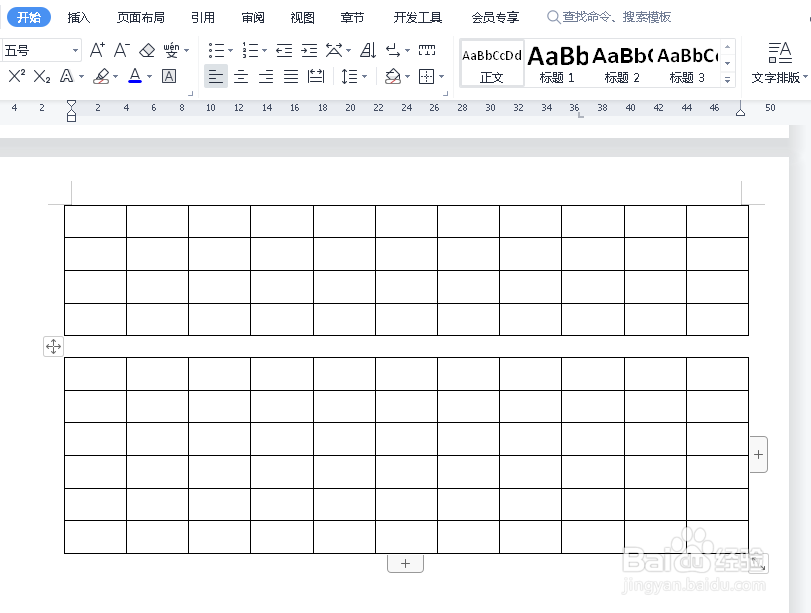Click the line spacing icon
811x613 pixels.
pos(350,77)
